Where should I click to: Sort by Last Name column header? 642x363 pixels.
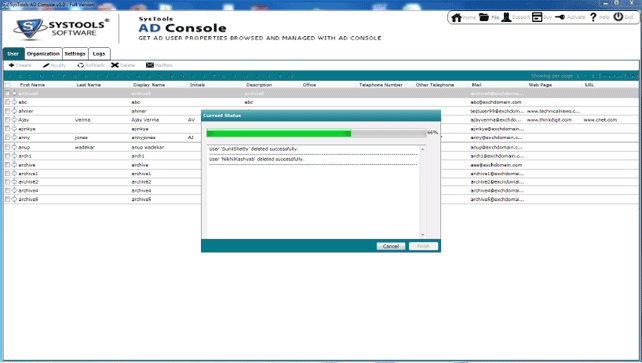[x=88, y=85]
